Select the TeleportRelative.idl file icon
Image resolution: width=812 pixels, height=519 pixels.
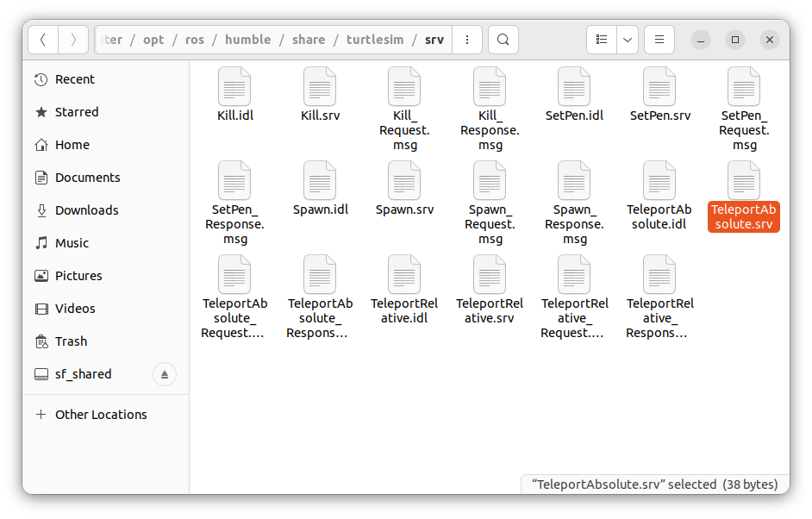(404, 274)
